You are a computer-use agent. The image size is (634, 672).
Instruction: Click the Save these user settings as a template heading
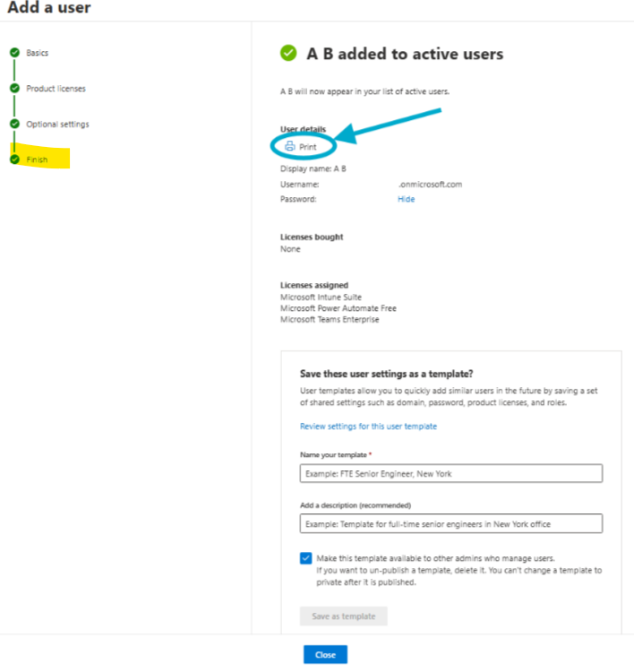click(386, 374)
